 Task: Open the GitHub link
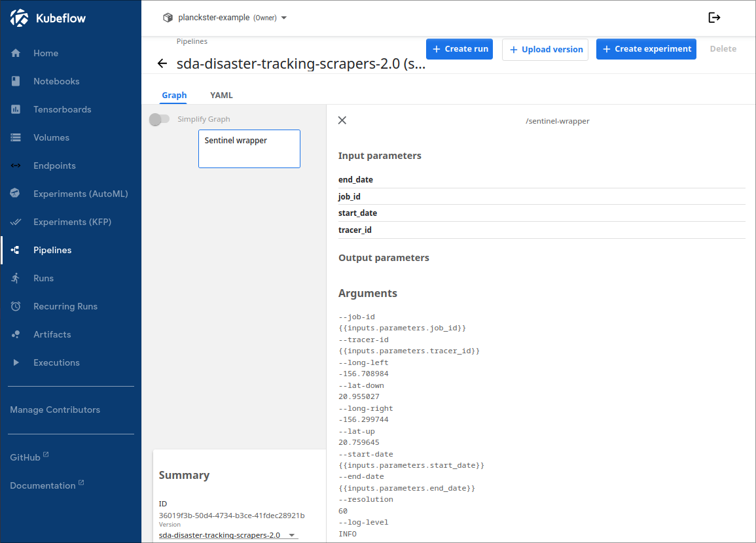click(25, 457)
